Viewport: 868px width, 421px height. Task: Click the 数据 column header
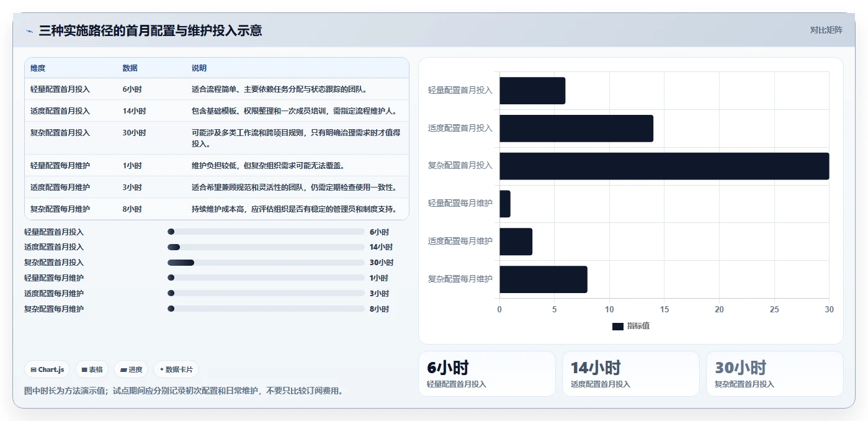(x=130, y=68)
